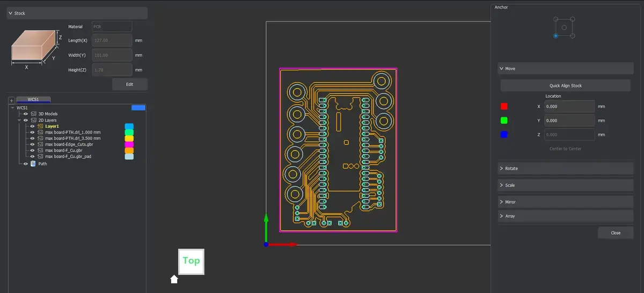Click the Close button in transform panel
The height and width of the screenshot is (293, 644).
616,233
